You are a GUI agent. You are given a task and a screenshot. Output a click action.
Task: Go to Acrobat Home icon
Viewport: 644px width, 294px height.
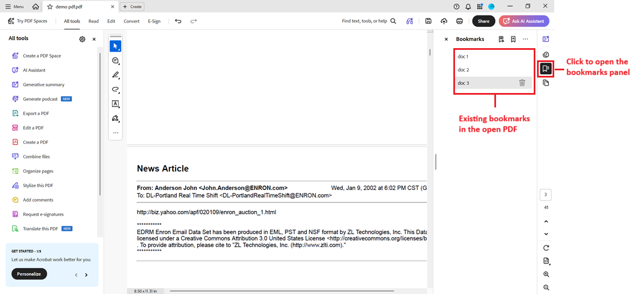[x=35, y=7]
